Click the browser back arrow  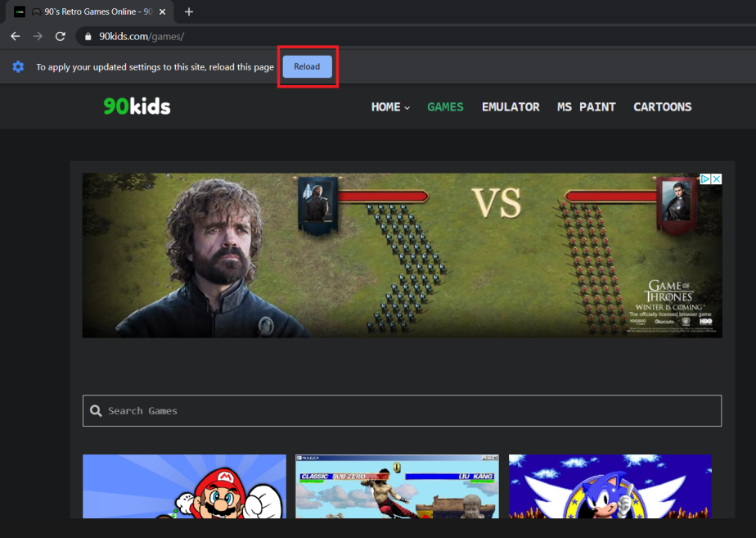[16, 36]
